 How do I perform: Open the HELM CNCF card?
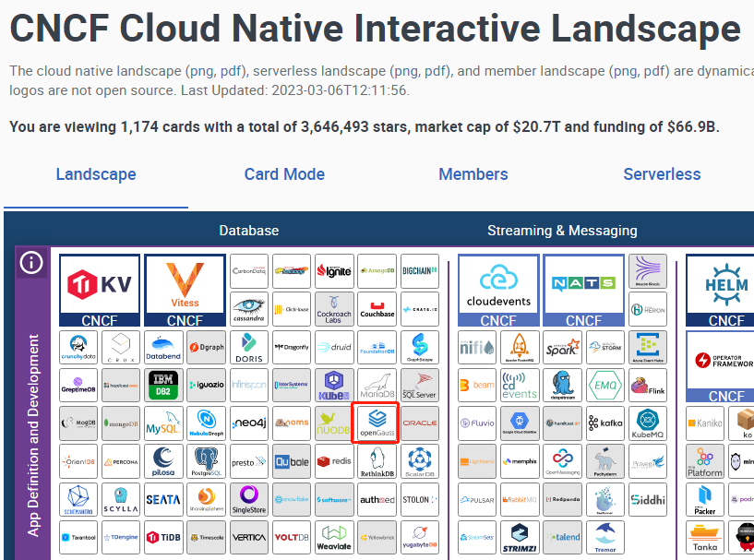click(722, 291)
